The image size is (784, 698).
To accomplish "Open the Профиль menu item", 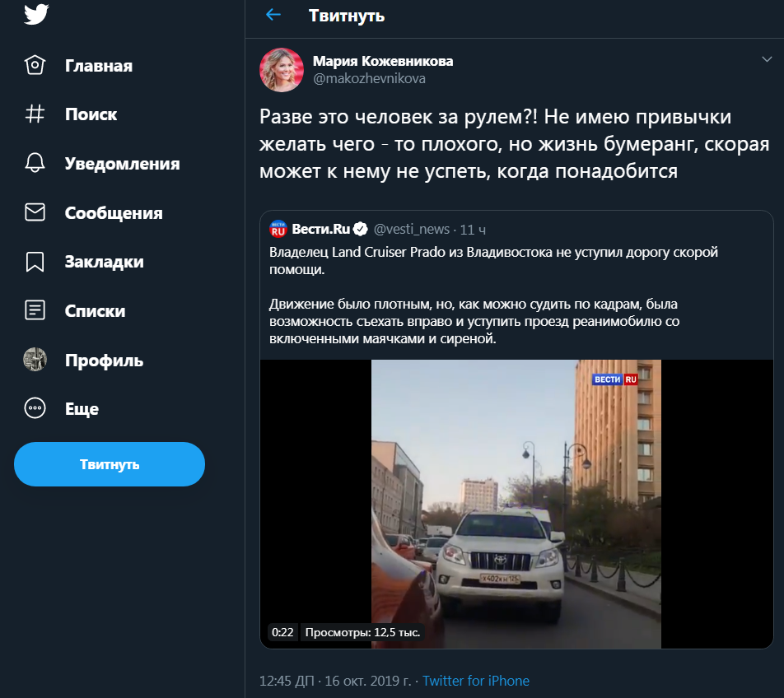I will [104, 360].
